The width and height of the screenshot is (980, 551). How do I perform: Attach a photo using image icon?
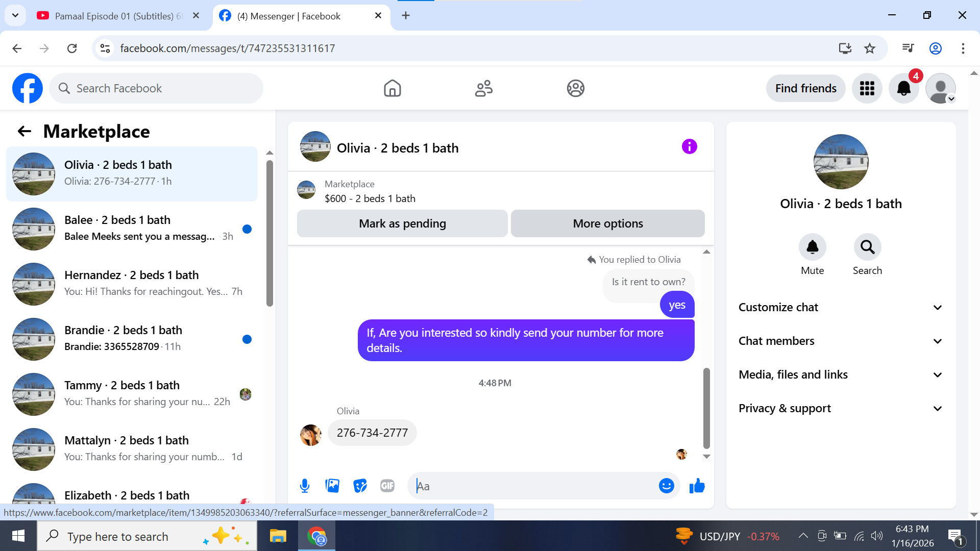(x=332, y=486)
